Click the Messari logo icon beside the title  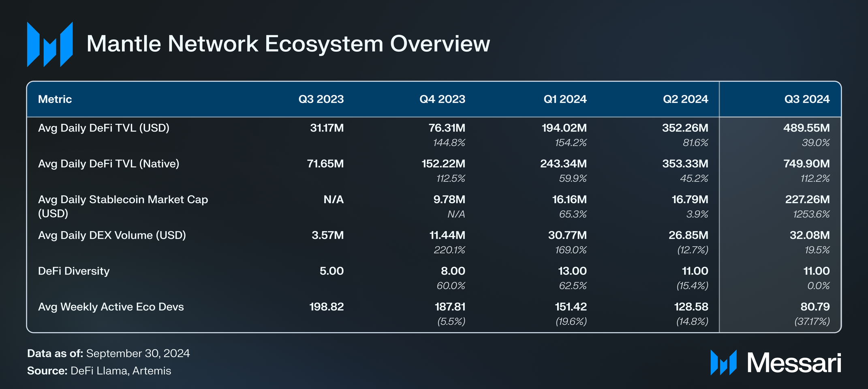(50, 44)
